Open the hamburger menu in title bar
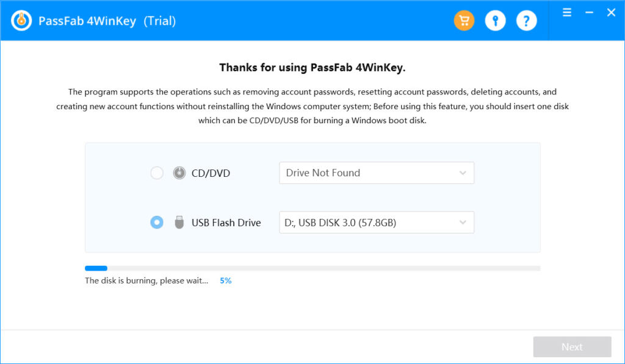 (x=567, y=13)
